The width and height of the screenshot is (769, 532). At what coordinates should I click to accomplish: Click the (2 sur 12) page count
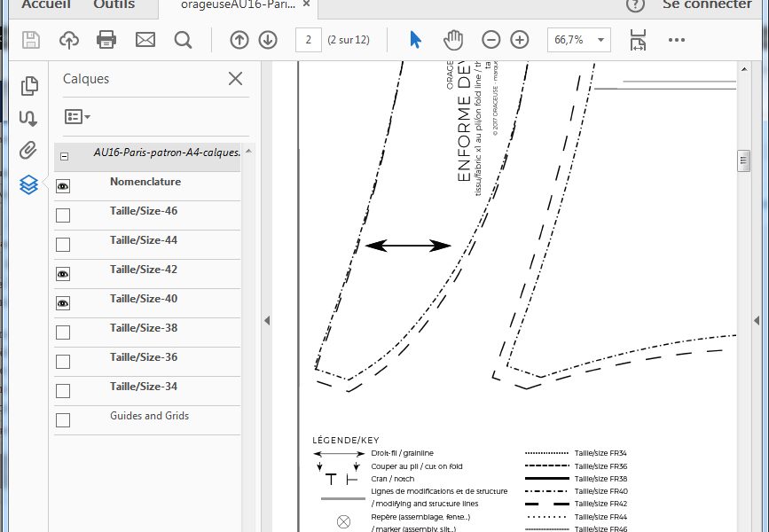click(x=349, y=40)
